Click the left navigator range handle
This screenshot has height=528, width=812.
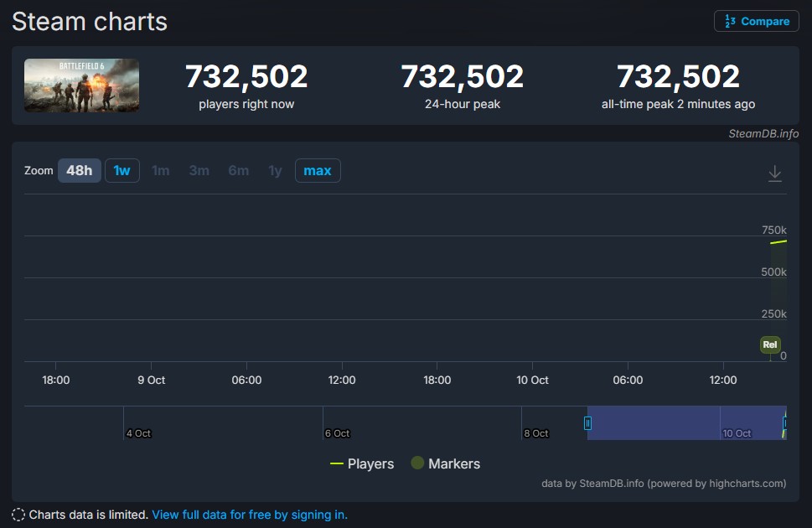point(587,423)
